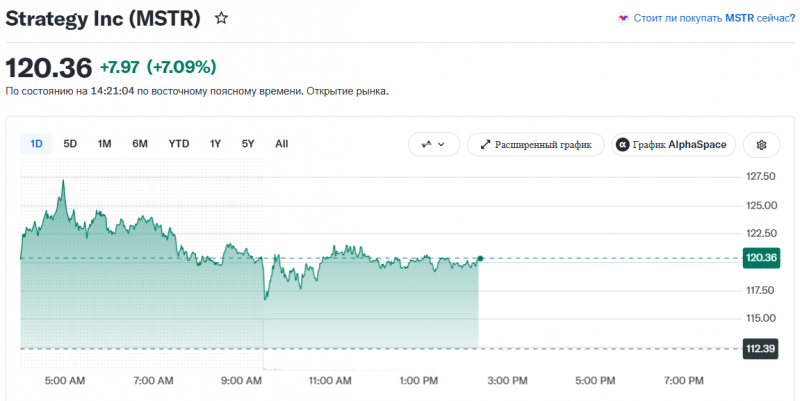Click the current price marker dot on chart

(480, 259)
